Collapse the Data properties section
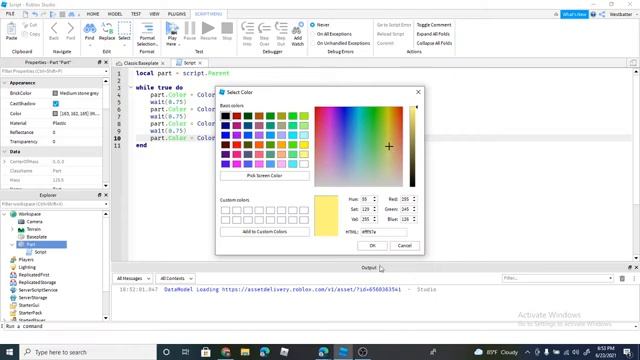The image size is (640, 360). pos(4,151)
